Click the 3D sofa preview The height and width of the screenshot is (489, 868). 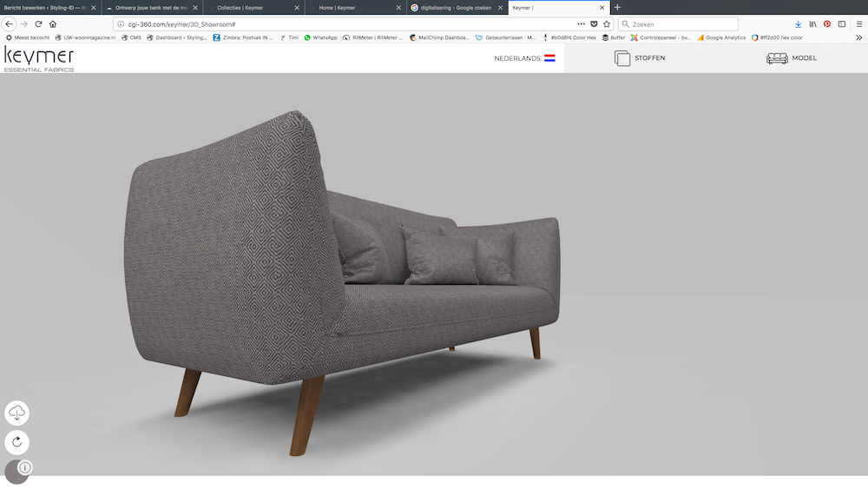point(342,282)
